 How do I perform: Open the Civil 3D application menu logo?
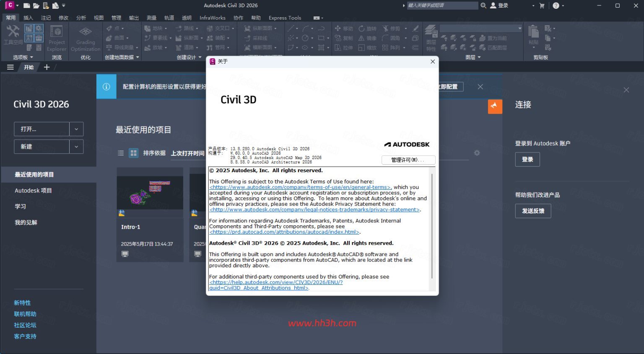coord(10,5)
